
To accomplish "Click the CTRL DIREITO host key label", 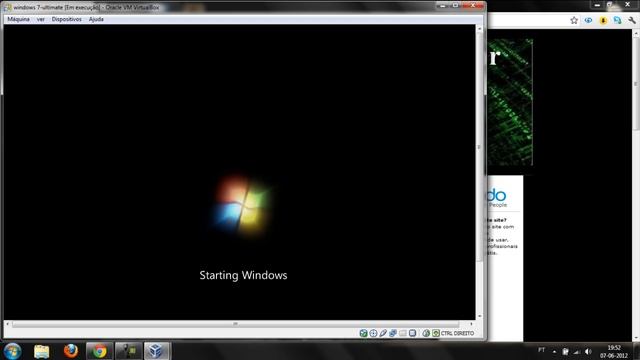I will 458,333.
